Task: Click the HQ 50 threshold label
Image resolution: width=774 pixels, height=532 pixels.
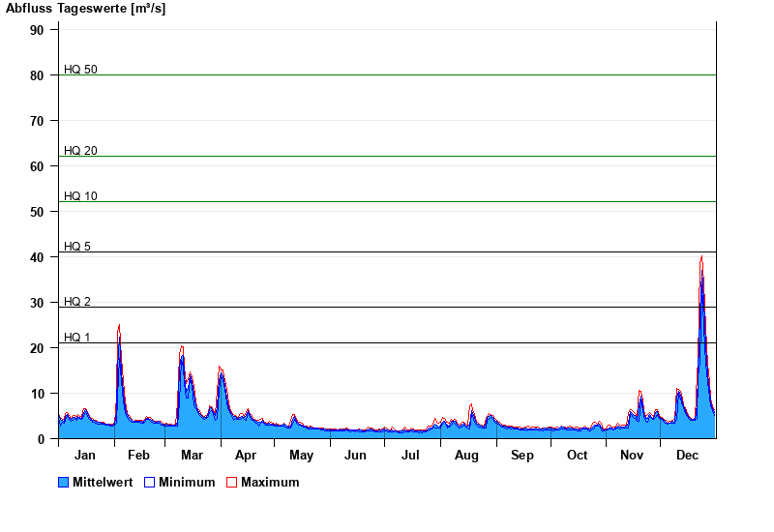Action: [x=80, y=70]
